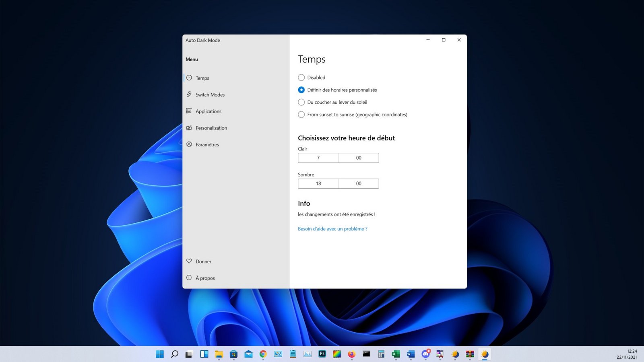Click the Applications list icon in the sidebar
This screenshot has width=644, height=362.
(189, 111)
